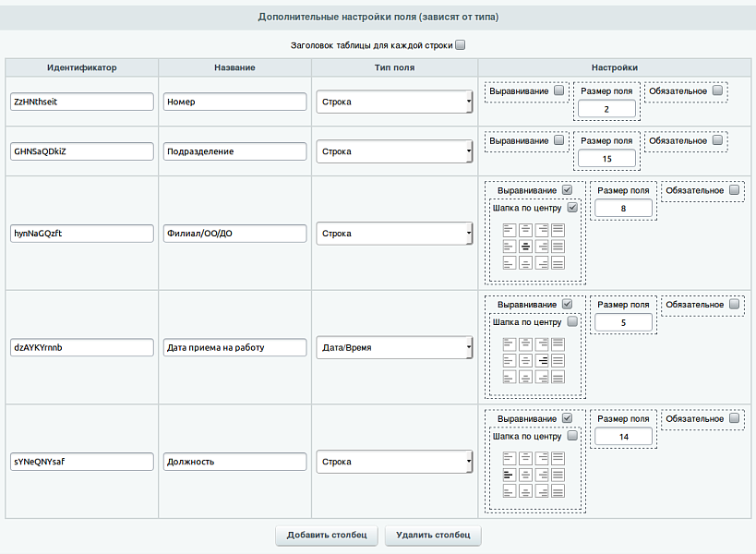The width and height of the screenshot is (756, 554).
Task: Click the 'Добавить столбец' button
Action: click(x=327, y=535)
